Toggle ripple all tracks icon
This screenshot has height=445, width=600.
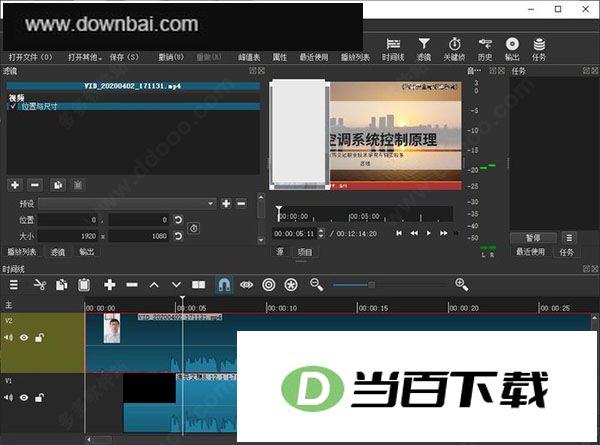(291, 285)
